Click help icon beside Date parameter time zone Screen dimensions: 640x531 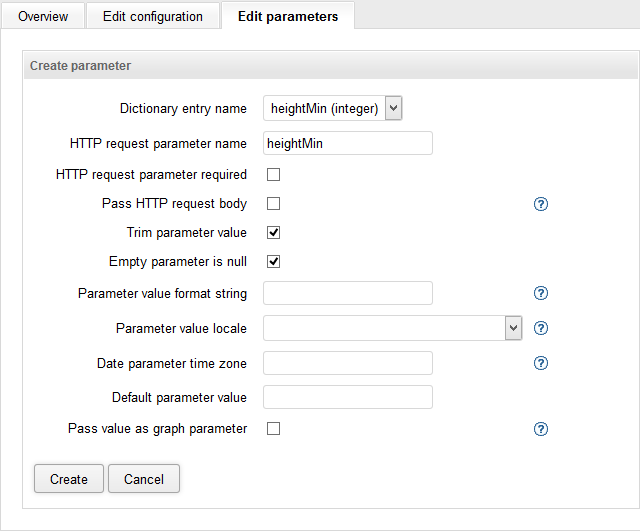pos(541,363)
